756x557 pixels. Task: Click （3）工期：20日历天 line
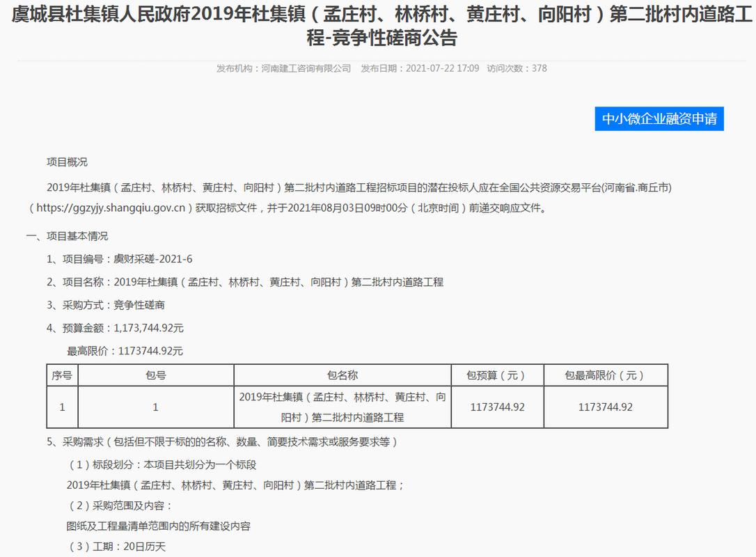[x=116, y=547]
